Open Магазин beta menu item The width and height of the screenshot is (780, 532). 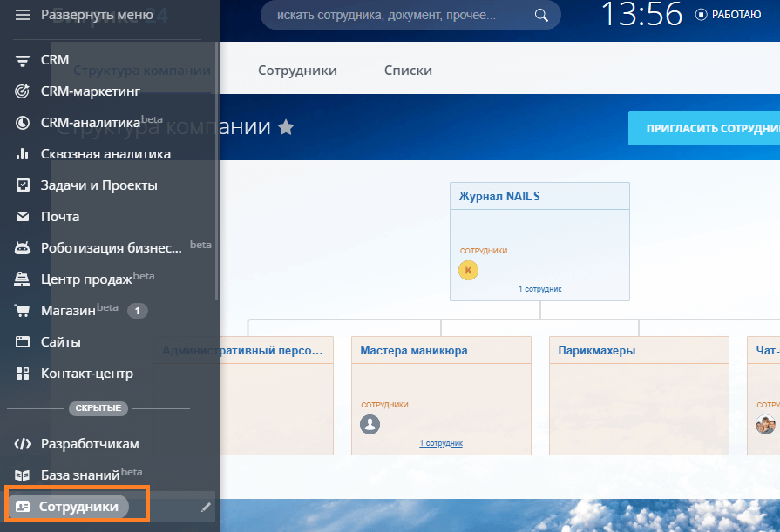click(x=79, y=310)
